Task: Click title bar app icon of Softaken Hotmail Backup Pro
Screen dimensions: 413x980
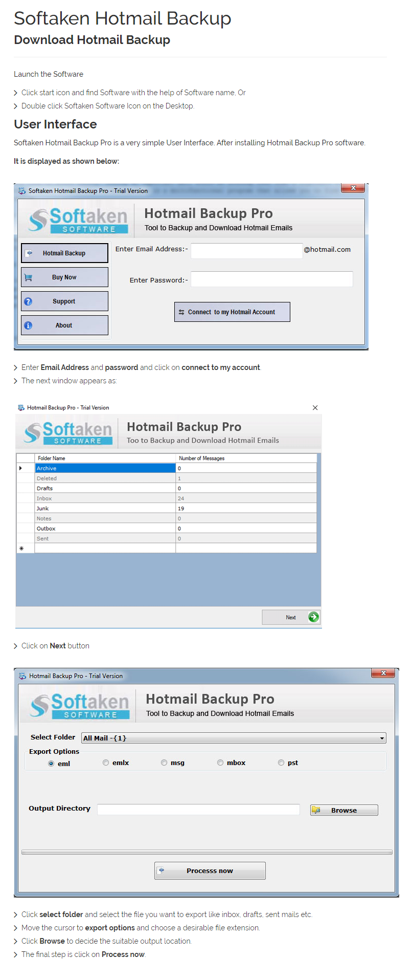Action: 22,191
